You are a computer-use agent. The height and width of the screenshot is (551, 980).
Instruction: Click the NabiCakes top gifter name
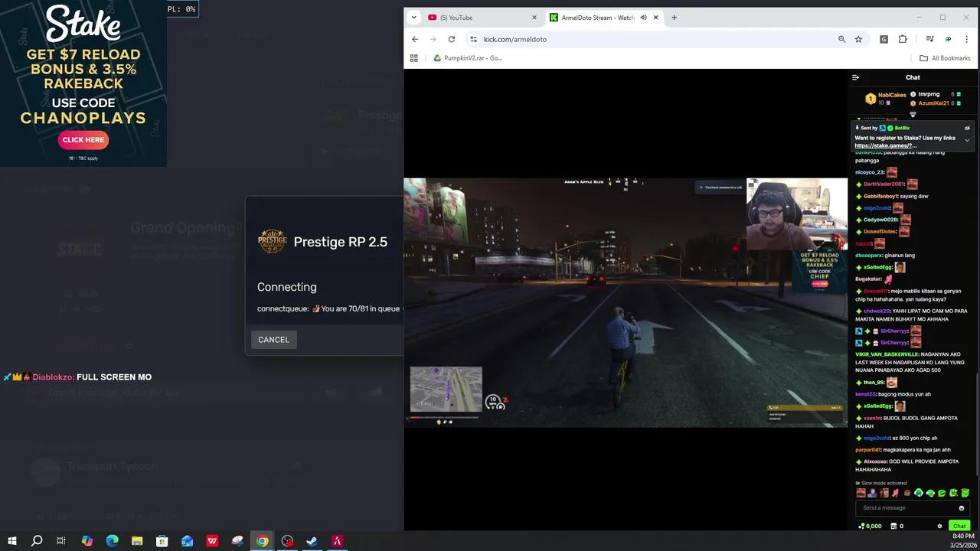892,95
